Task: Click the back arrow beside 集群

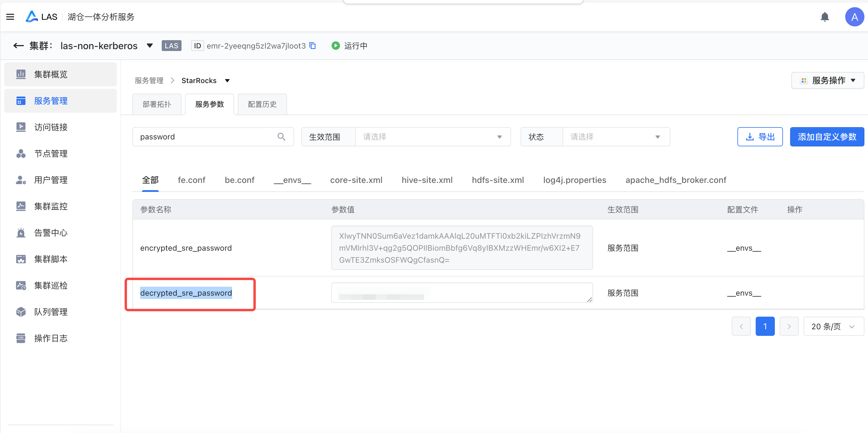Action: coord(18,46)
